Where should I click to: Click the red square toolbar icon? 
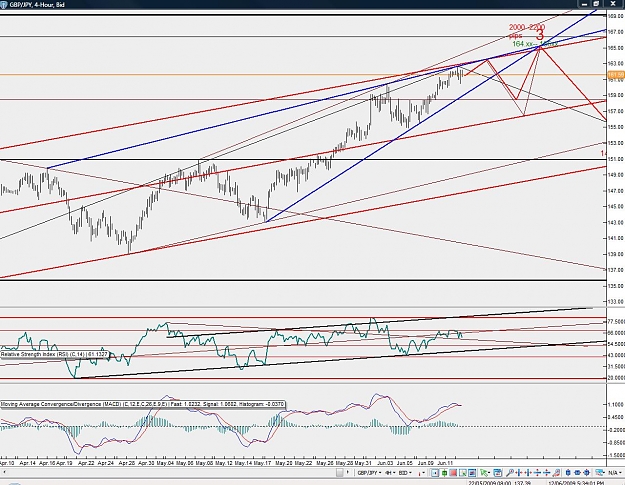[x=453, y=473]
